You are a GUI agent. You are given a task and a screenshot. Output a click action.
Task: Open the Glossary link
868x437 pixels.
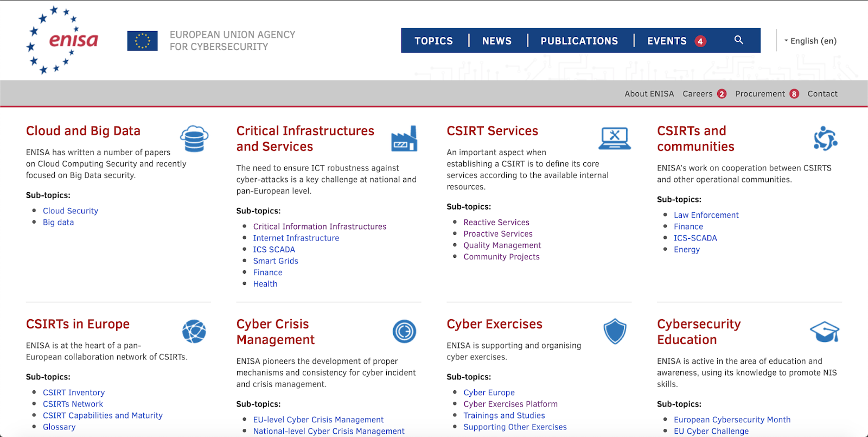pos(59,427)
